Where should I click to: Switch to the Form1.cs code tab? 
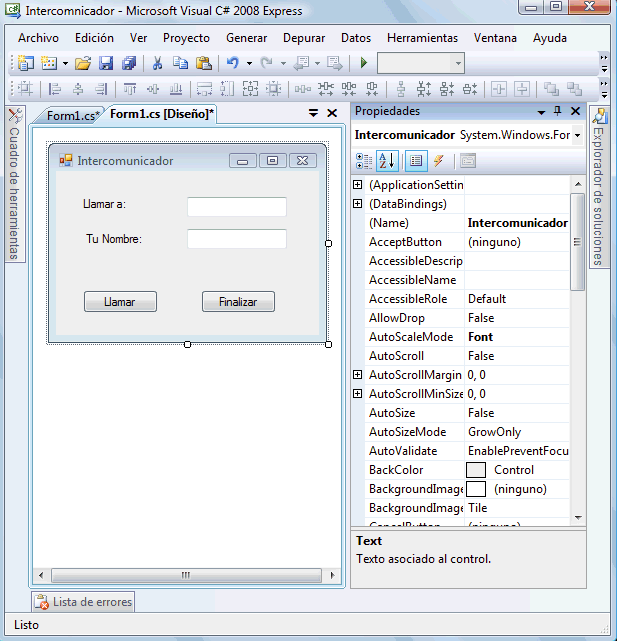[71, 115]
